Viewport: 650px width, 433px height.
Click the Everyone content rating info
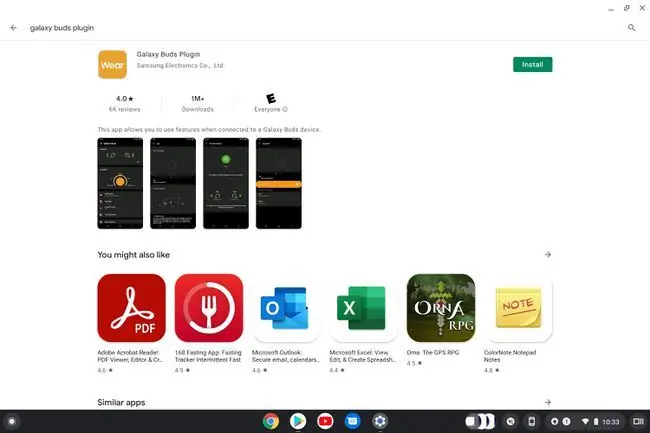pyautogui.click(x=271, y=104)
